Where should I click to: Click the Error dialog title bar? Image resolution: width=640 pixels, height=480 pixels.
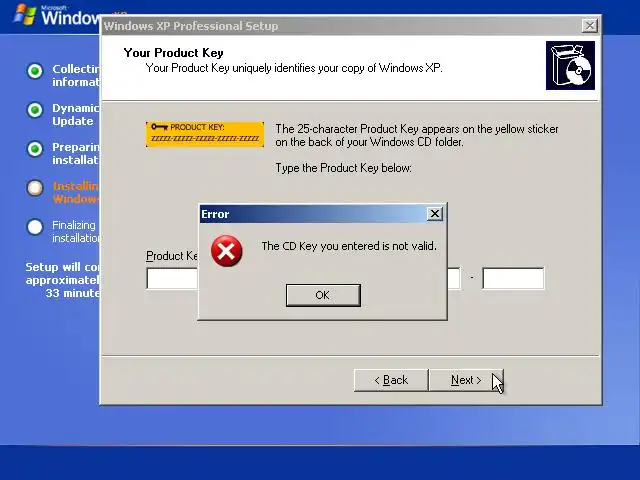click(x=322, y=214)
